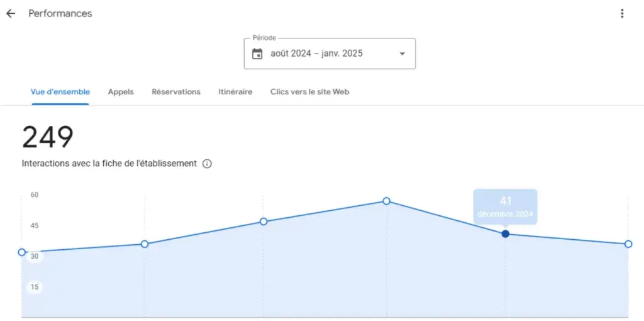Select the 'août 2024 – janv. 2025' date range
Image resolution: width=644 pixels, height=321 pixels.
coord(316,53)
